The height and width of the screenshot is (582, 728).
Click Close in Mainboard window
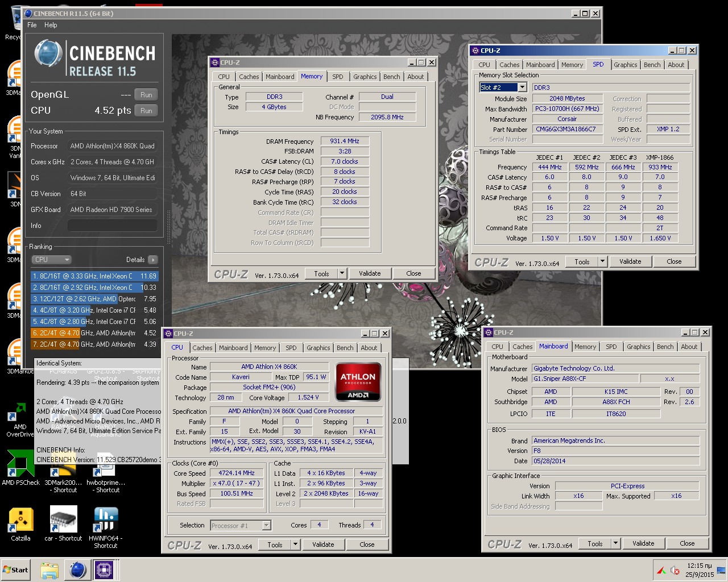point(687,543)
